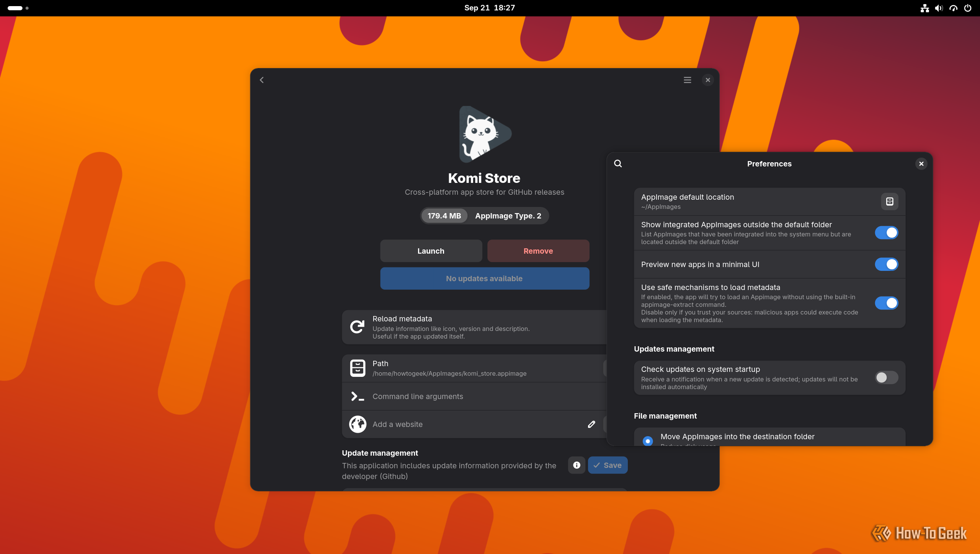Click the search icon in Preferences

click(618, 164)
